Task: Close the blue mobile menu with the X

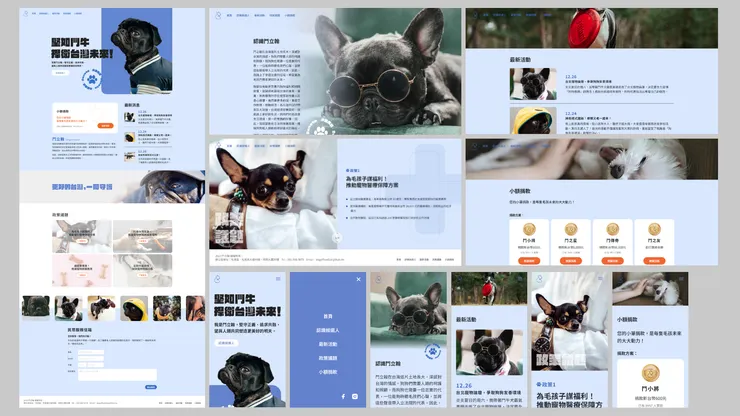Action: 358,280
